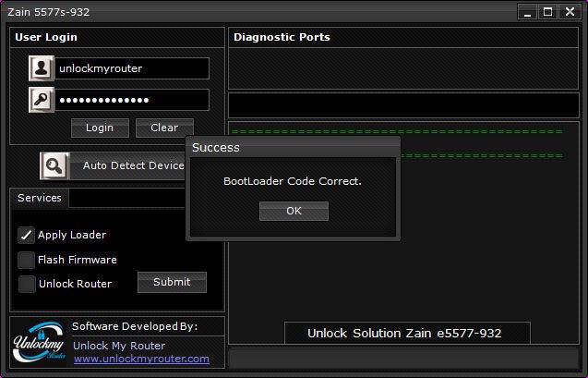
Task: Click the Submit button
Action: [x=172, y=282]
